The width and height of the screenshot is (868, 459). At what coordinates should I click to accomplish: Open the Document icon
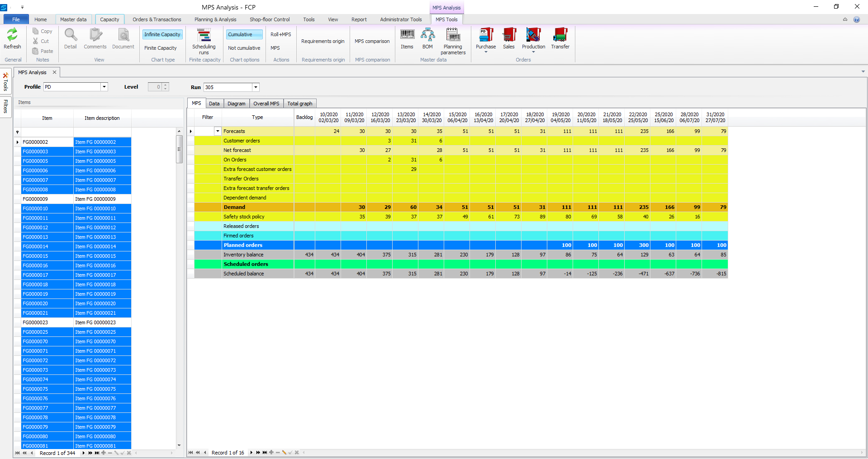tap(123, 35)
